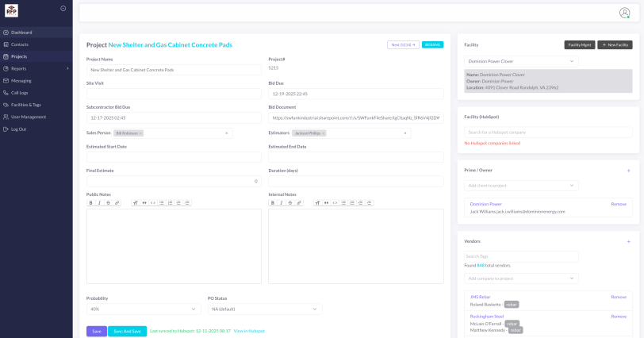Click the BIDDING status badge
This screenshot has height=338, width=644.
432,44
